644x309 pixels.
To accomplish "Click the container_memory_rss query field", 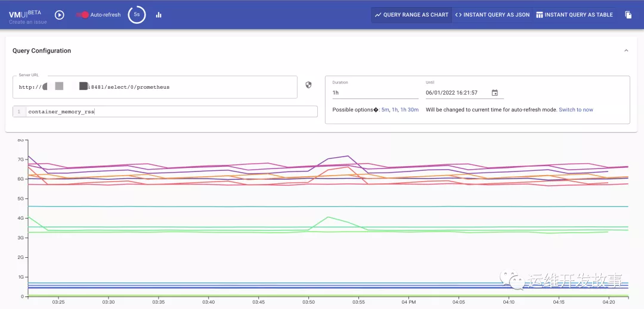I will [172, 112].
